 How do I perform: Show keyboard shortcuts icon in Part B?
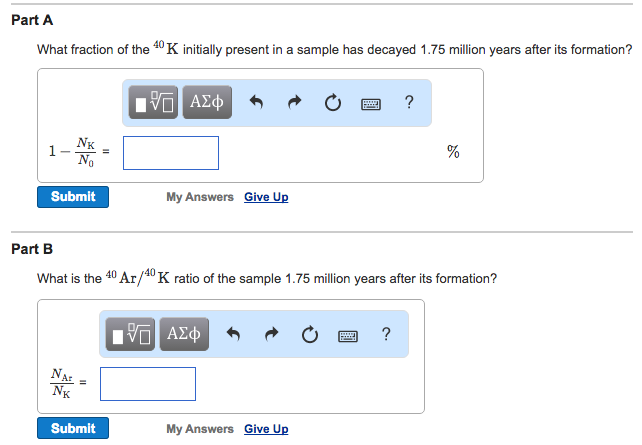348,336
